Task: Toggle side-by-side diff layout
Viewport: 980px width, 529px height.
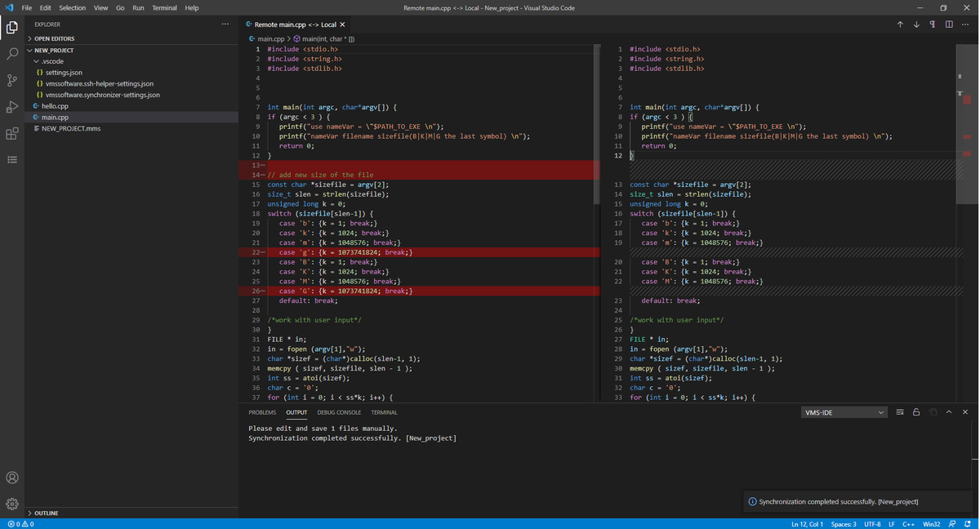Action: [949, 24]
